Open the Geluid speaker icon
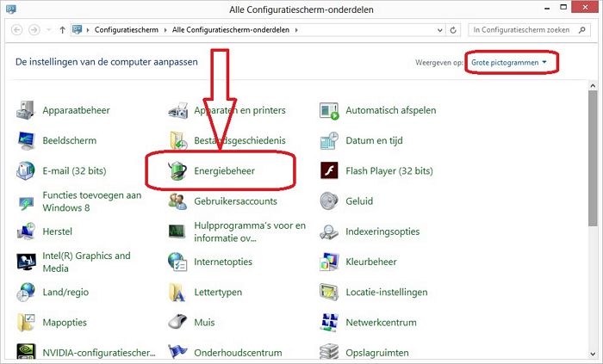This screenshot has width=603, height=364. tap(329, 201)
